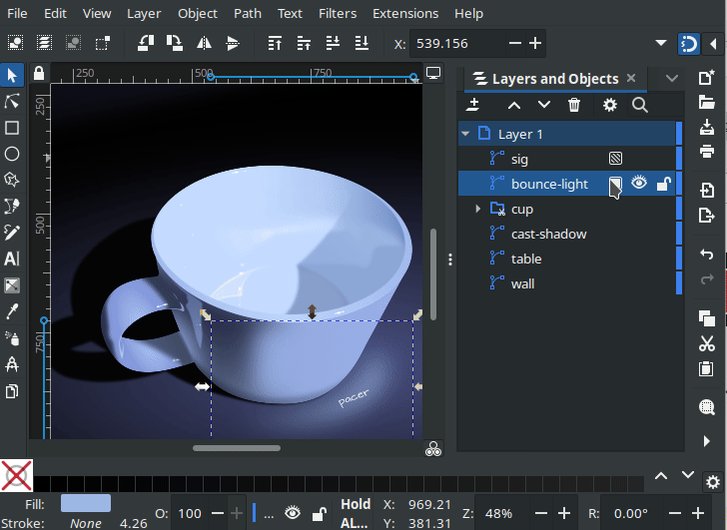The image size is (727, 530).
Task: Open layer search magnifier icon
Action: [x=640, y=105]
